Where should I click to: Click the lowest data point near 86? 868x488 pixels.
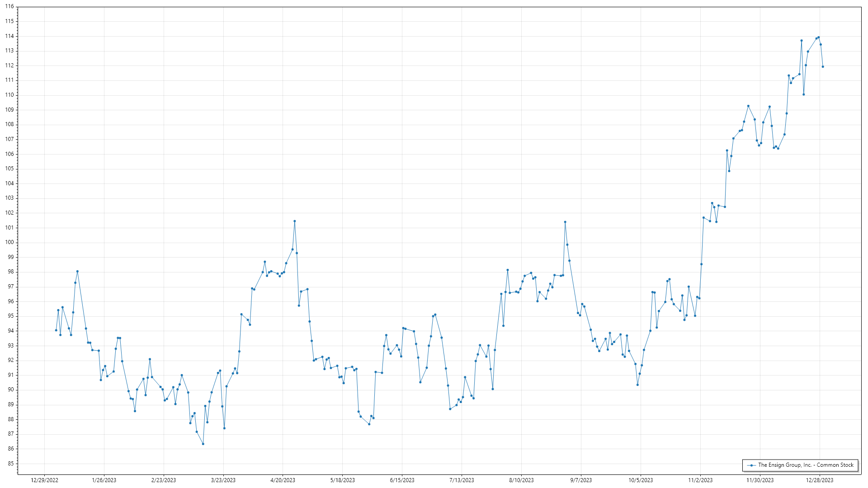[x=203, y=444]
